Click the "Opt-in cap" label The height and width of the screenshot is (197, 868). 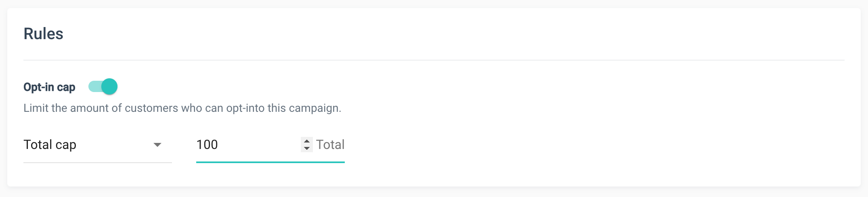coord(49,87)
